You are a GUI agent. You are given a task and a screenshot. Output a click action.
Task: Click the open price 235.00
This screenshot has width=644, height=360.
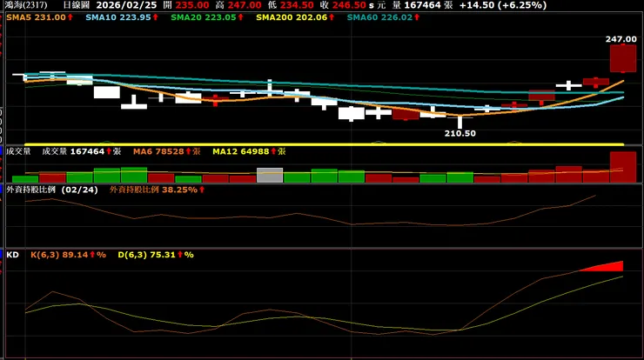192,5
